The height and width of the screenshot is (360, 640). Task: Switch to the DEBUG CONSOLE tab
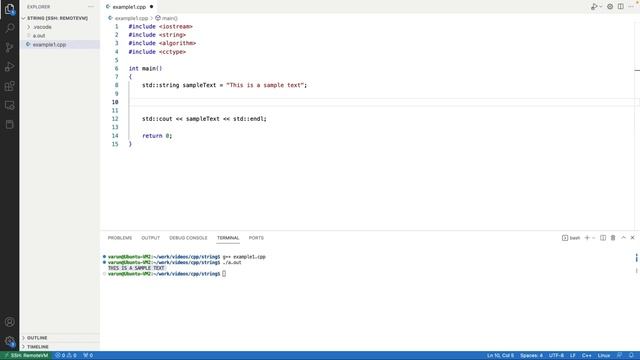tap(188, 238)
